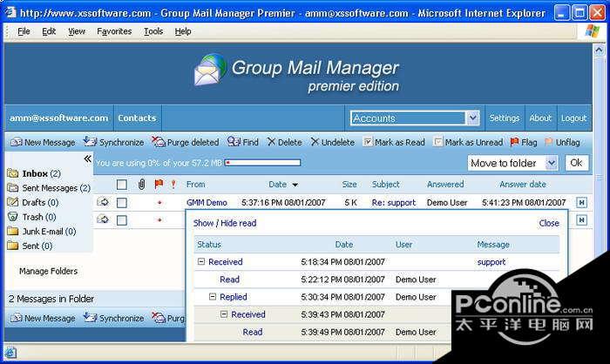Open the Re: support subject link
The height and width of the screenshot is (364, 610).
[394, 203]
